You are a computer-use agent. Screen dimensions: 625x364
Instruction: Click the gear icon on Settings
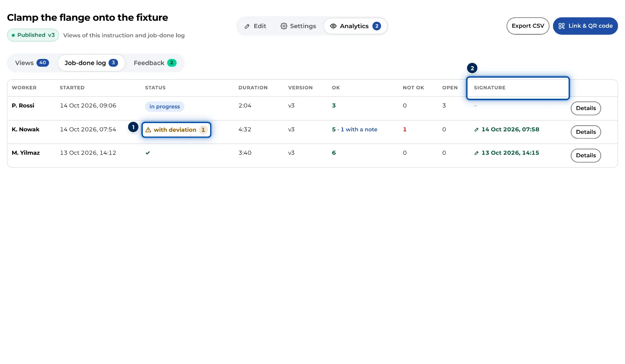click(284, 26)
